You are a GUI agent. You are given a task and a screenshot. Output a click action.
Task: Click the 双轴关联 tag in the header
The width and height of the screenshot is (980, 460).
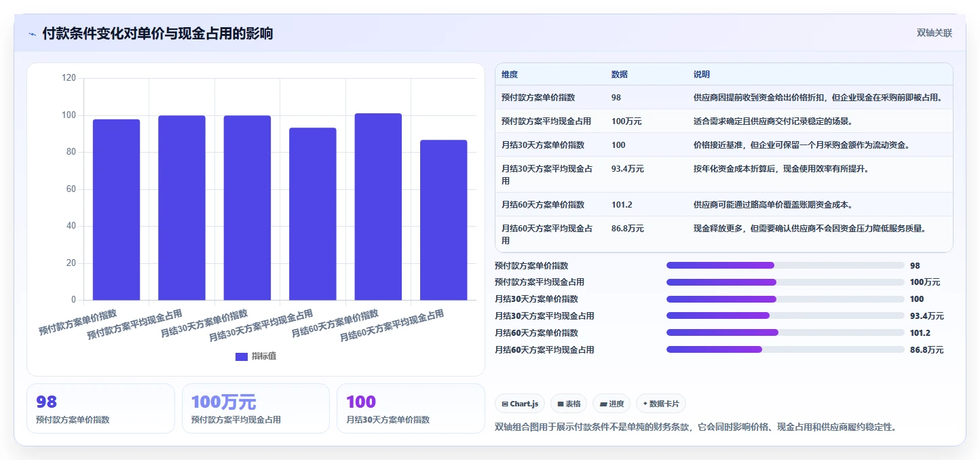click(x=935, y=33)
